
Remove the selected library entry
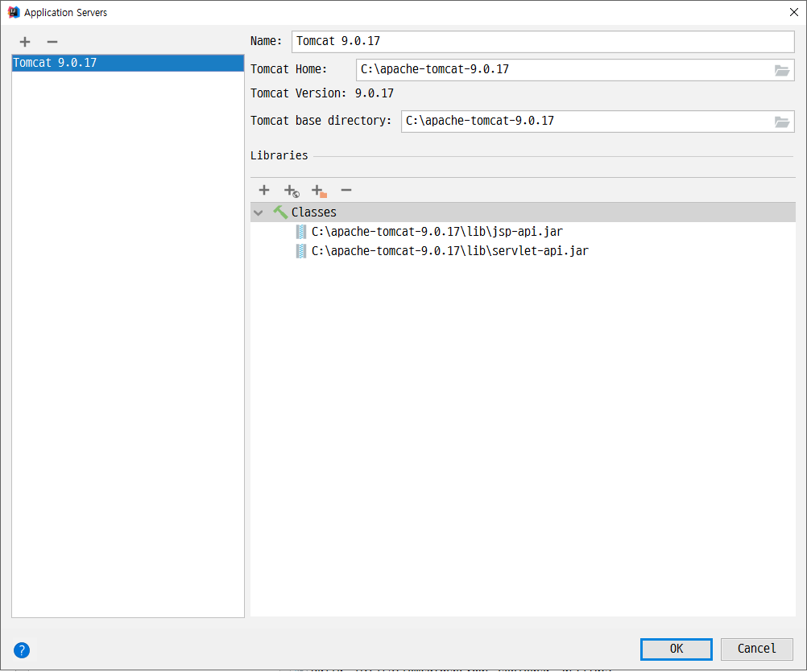pyautogui.click(x=346, y=190)
